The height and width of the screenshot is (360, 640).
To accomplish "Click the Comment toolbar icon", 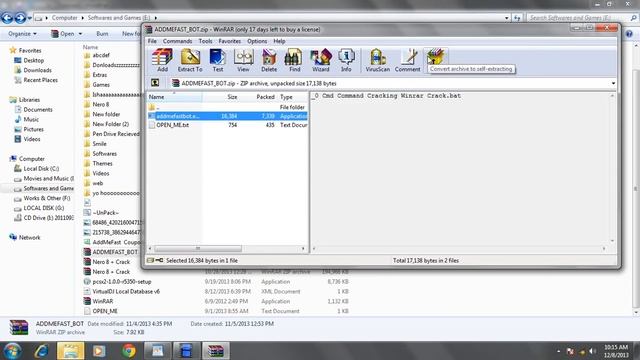I will [x=407, y=60].
